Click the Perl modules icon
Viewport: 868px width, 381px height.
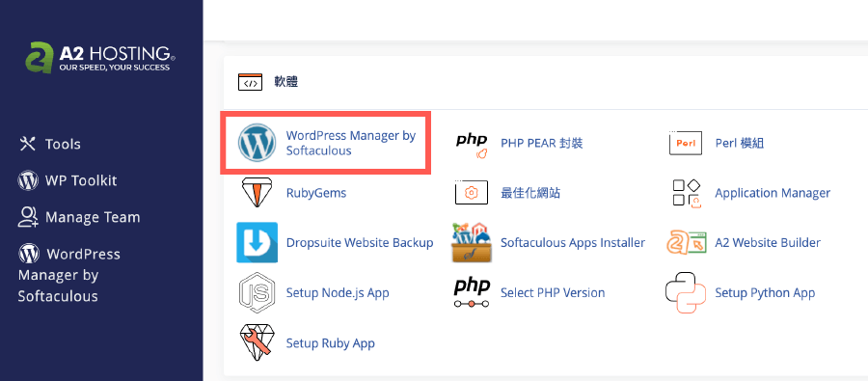pyautogui.click(x=686, y=144)
